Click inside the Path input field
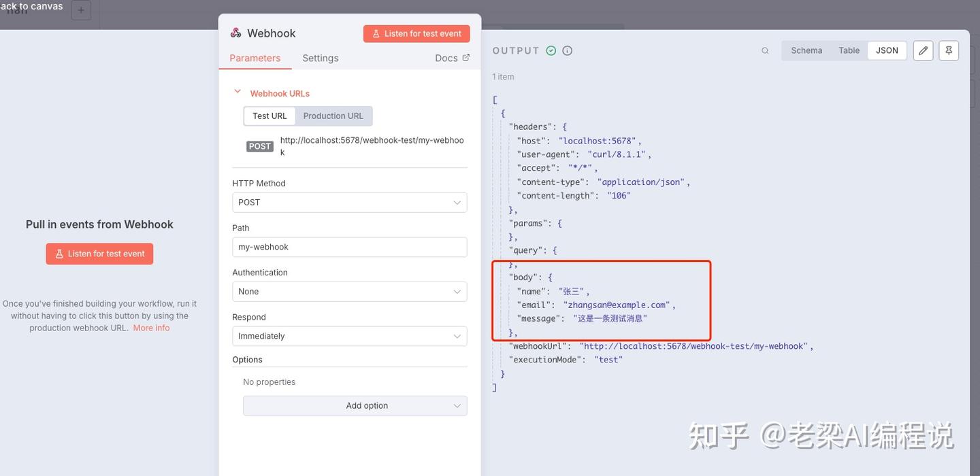 [348, 245]
